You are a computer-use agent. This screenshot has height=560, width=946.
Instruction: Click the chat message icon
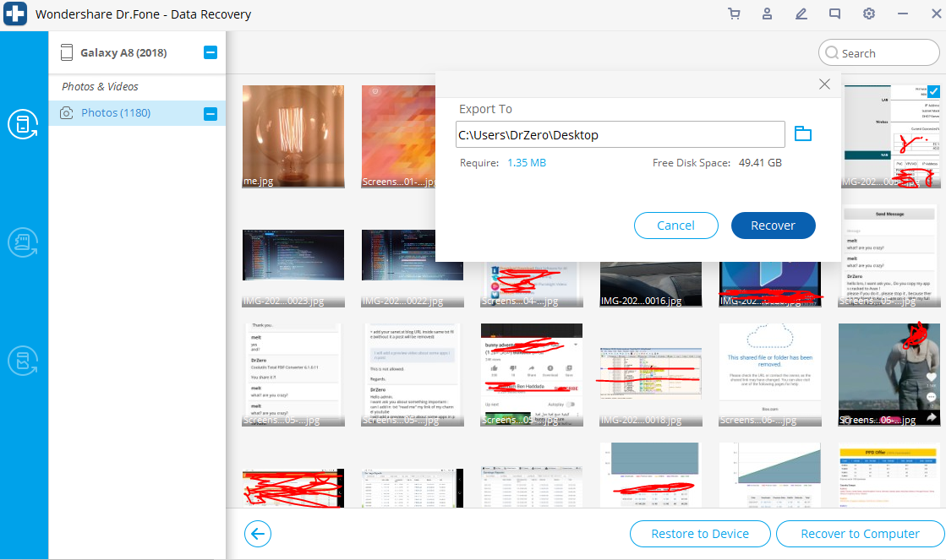(834, 14)
